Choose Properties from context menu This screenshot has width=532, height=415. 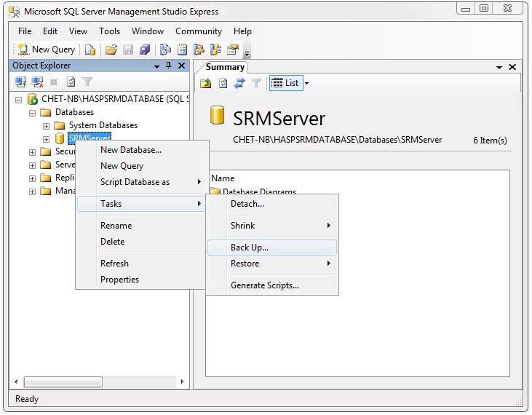[141, 280]
